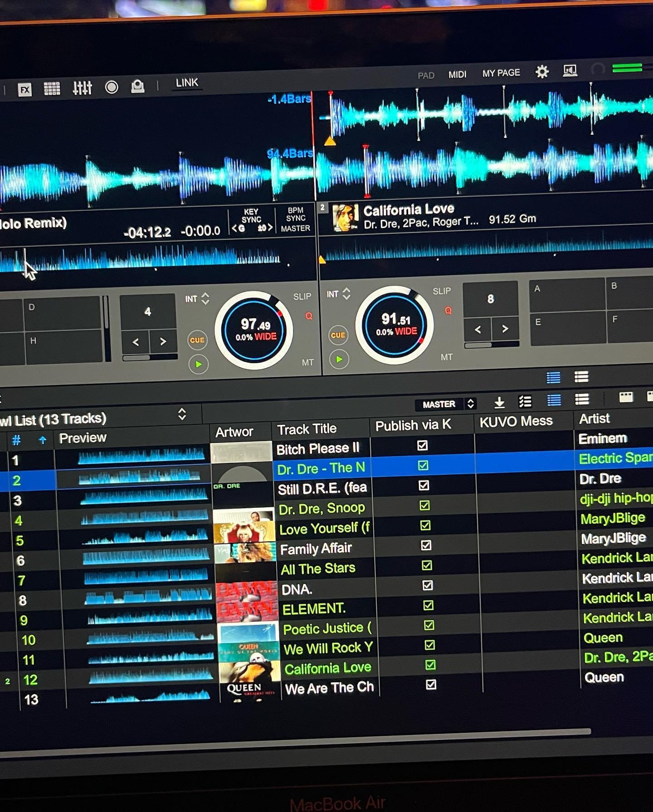Double the beat loop on the 91.51 deck
Viewport: 653px width, 812px height.
pyautogui.click(x=505, y=329)
